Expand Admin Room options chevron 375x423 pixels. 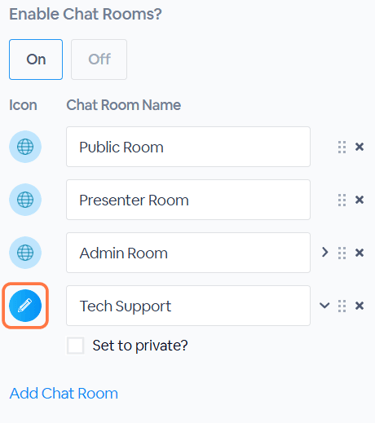(x=325, y=252)
